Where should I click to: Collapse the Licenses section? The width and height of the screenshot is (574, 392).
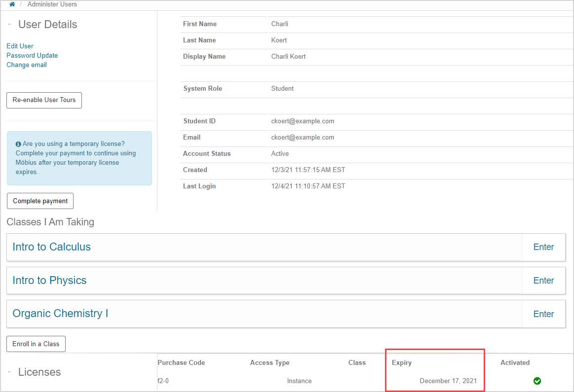click(x=9, y=372)
